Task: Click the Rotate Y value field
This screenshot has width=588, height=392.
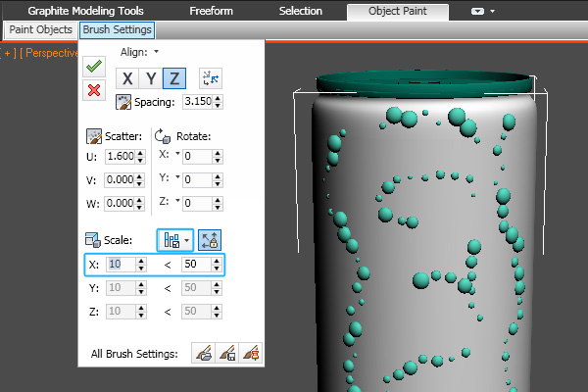Action: click(198, 179)
